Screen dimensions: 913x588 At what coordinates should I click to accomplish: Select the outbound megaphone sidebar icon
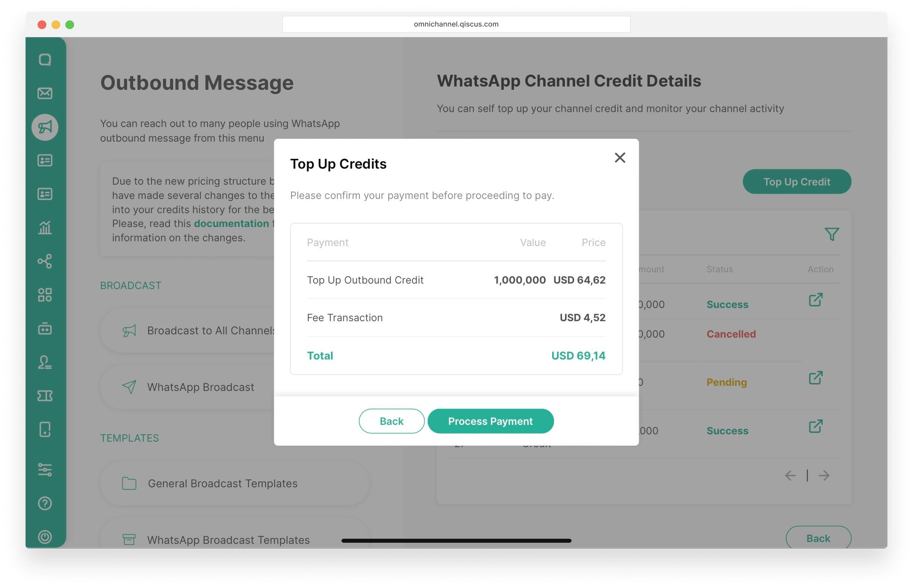point(45,127)
